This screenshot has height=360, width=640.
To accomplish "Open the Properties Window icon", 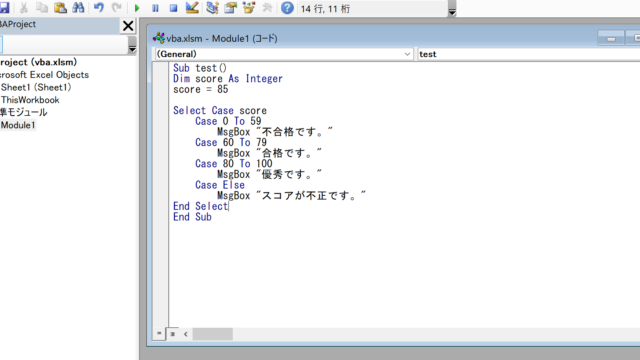I will [231, 8].
